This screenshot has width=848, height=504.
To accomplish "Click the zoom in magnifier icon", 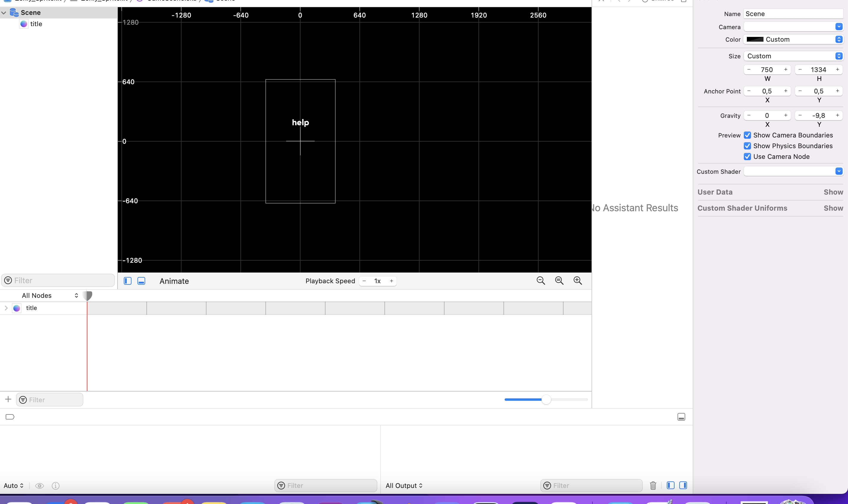I will point(577,281).
